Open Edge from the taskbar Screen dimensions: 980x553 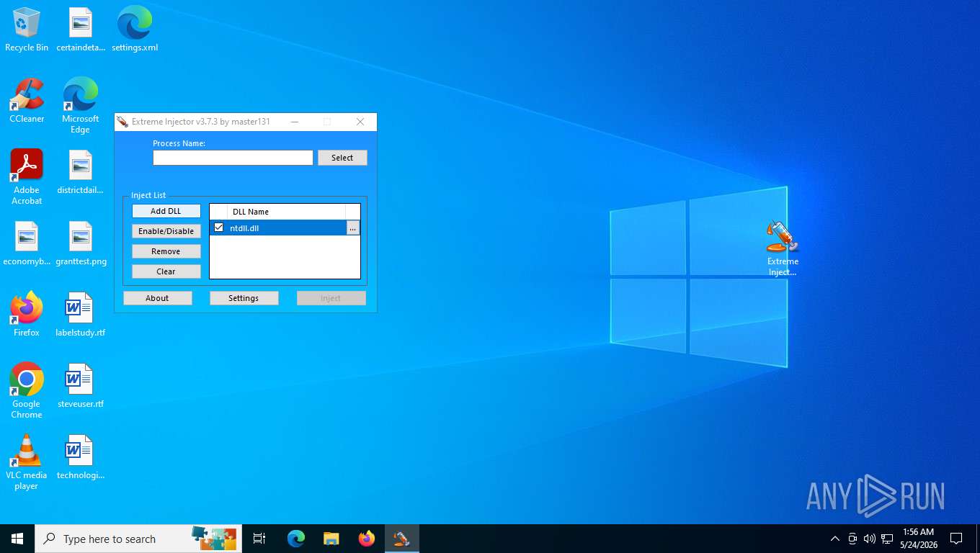coord(296,539)
